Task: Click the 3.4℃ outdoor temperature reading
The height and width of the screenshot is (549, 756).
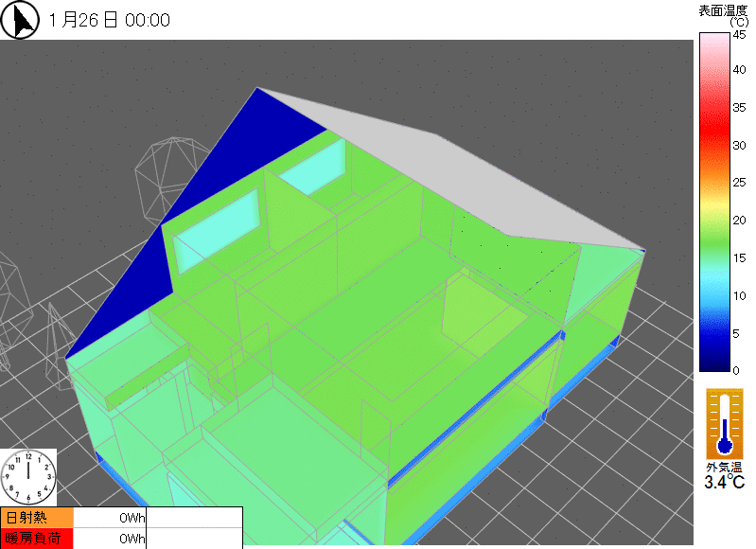Action: coord(725,482)
